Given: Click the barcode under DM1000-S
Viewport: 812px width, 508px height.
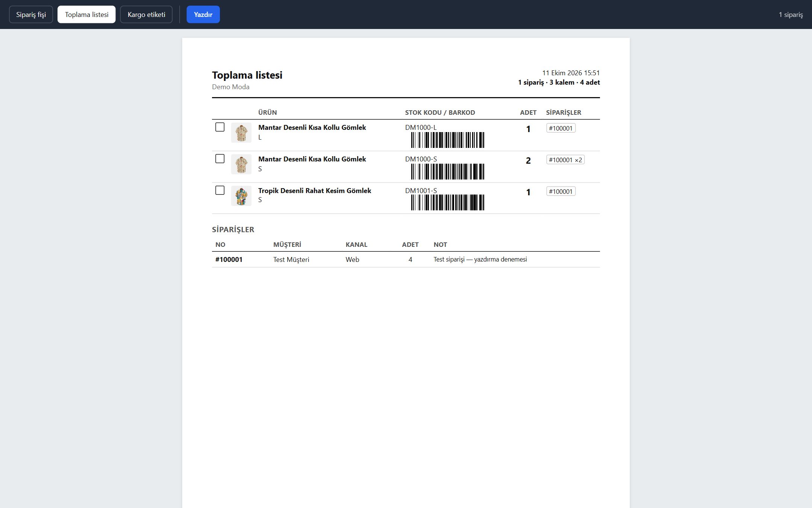Looking at the screenshot, I should [x=447, y=172].
